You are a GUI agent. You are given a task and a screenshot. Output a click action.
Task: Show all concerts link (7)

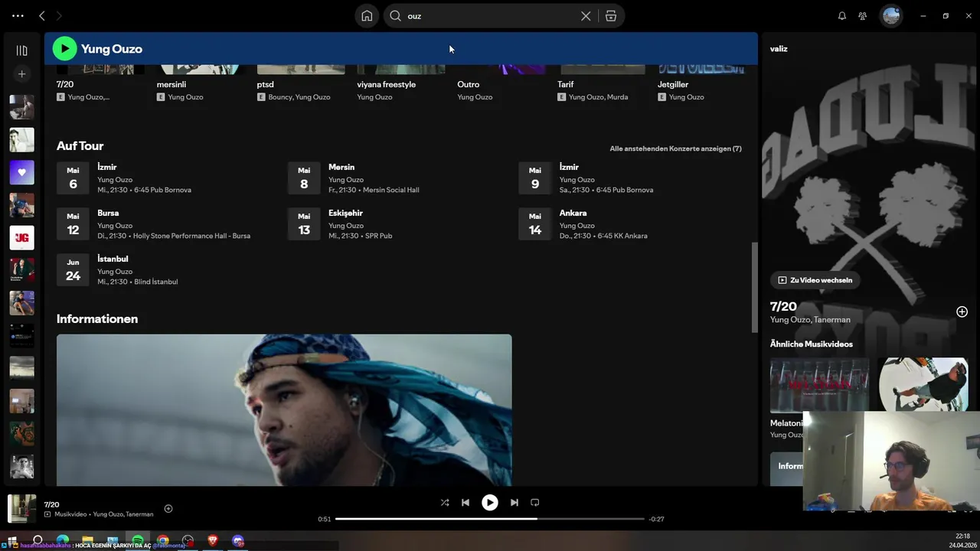click(x=675, y=148)
